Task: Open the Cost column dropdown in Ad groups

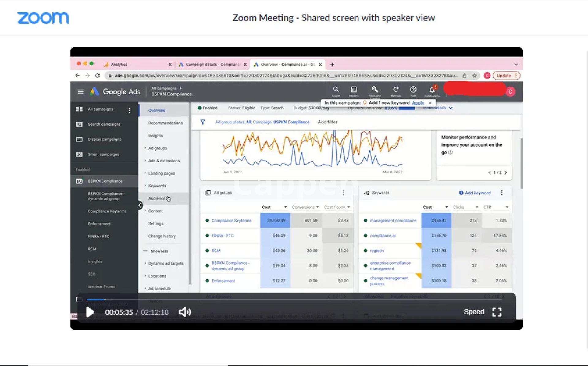Action: pyautogui.click(x=285, y=207)
